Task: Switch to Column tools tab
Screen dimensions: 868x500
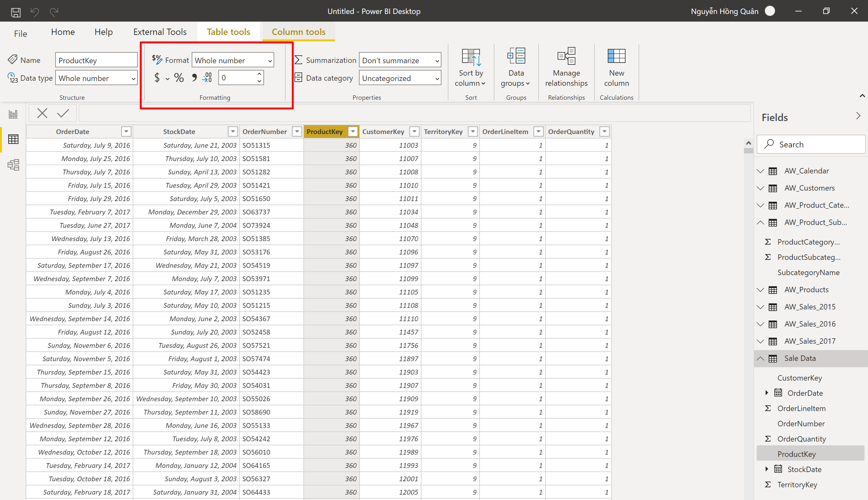Action: [298, 32]
